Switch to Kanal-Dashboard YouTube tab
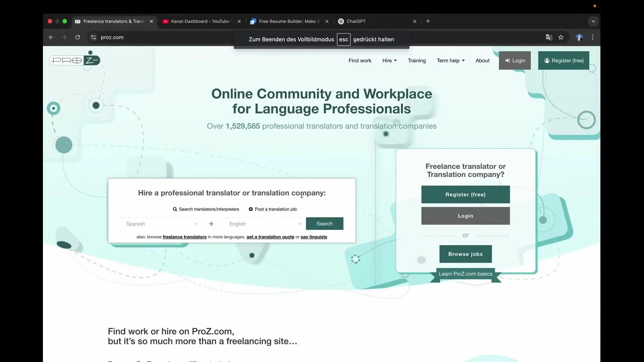Image resolution: width=644 pixels, height=362 pixels. click(x=200, y=21)
